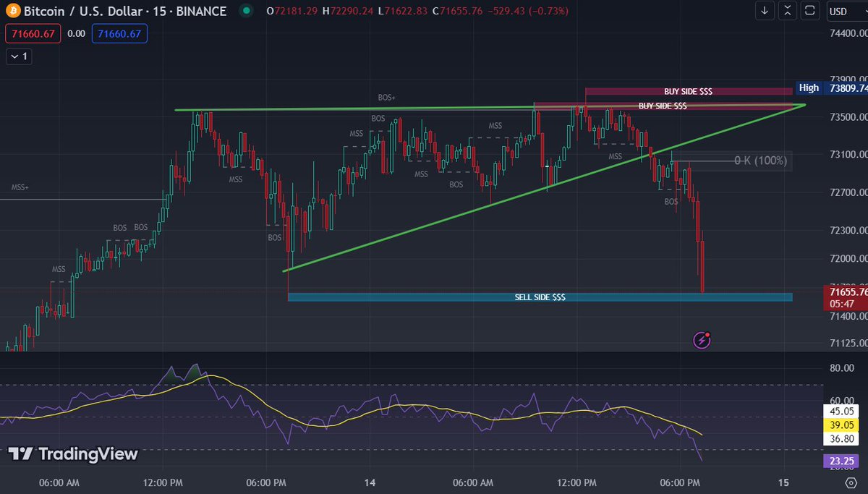Image resolution: width=868 pixels, height=494 pixels.
Task: Select the 15 timeframe in the chart title
Action: (x=161, y=11)
